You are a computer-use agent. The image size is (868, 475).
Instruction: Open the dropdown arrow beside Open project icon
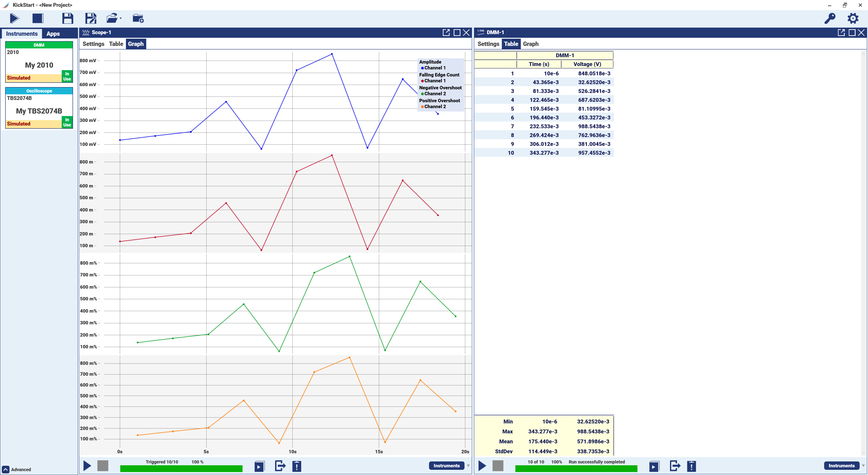[121, 18]
